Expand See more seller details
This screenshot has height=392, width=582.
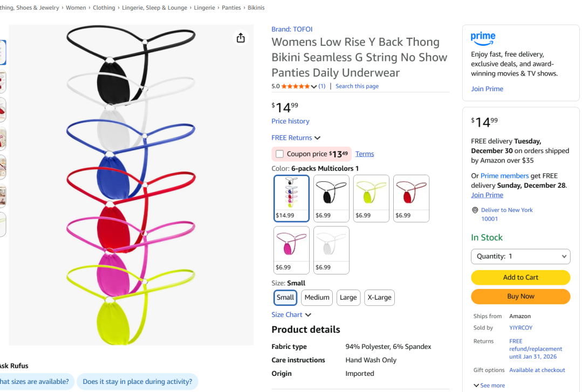pos(489,386)
